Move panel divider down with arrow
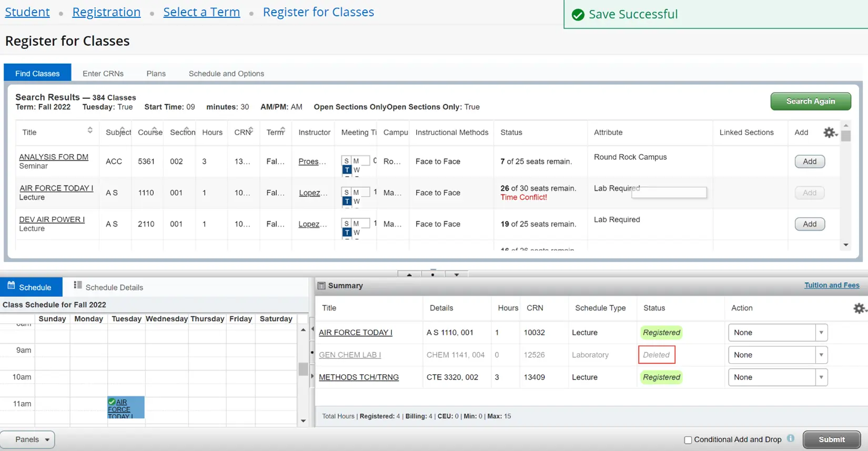 (457, 274)
